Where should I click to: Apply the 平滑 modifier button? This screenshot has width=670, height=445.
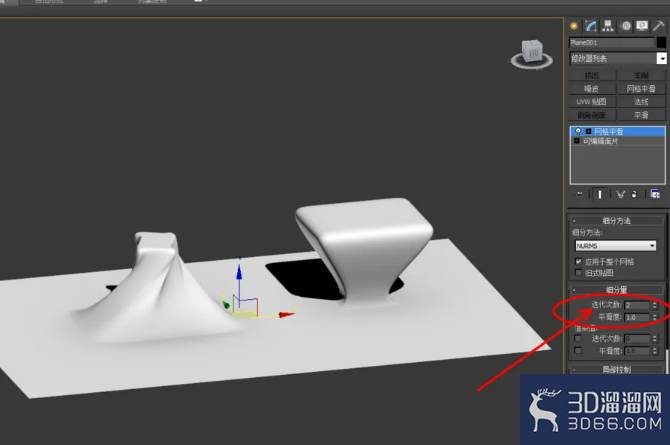(x=641, y=115)
